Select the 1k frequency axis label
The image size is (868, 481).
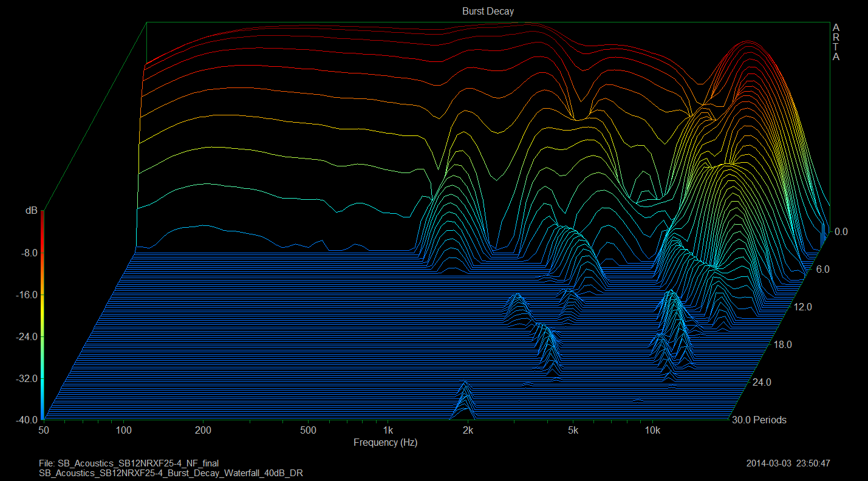388,431
